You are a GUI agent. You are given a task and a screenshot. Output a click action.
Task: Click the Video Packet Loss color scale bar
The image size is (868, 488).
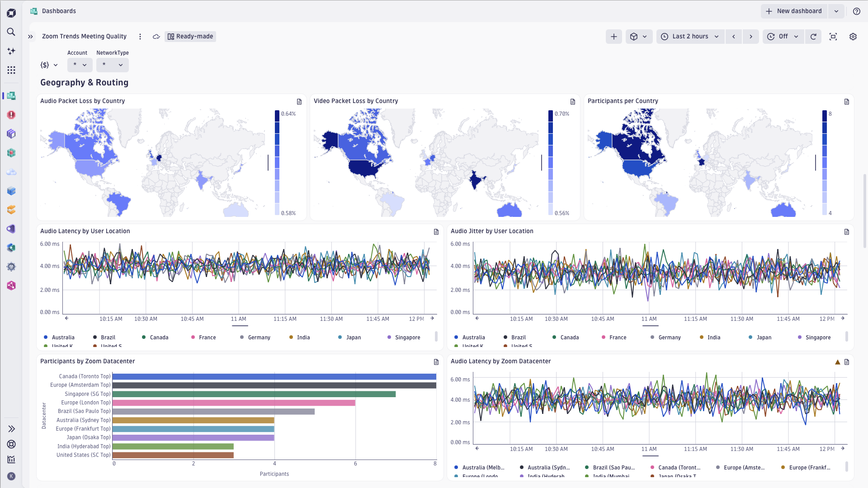(551, 163)
